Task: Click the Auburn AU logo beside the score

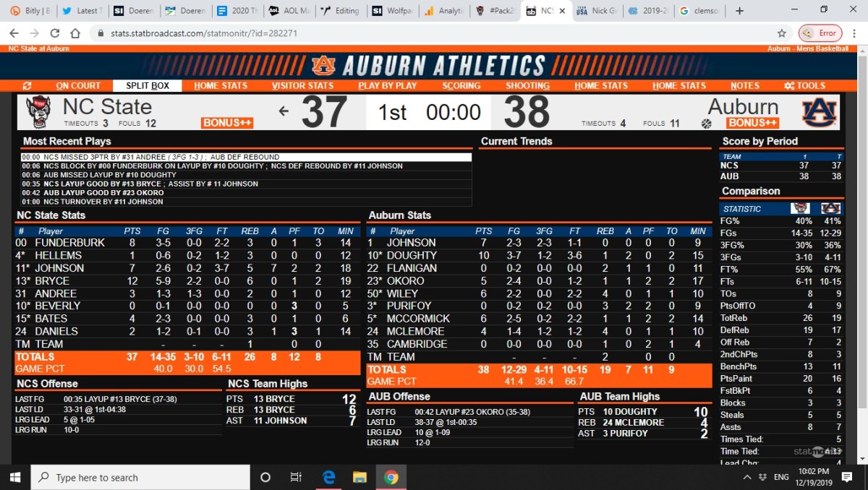Action: [x=819, y=112]
